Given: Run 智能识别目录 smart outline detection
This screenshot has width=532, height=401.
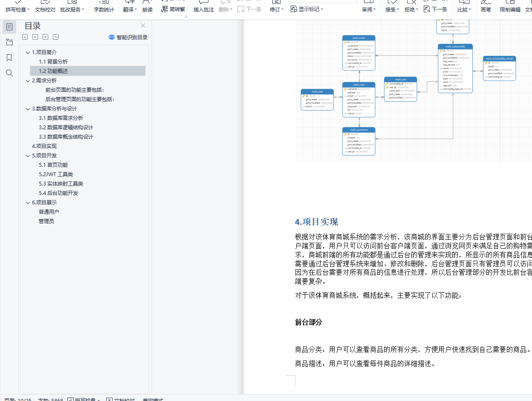Looking at the screenshot, I should 128,37.
